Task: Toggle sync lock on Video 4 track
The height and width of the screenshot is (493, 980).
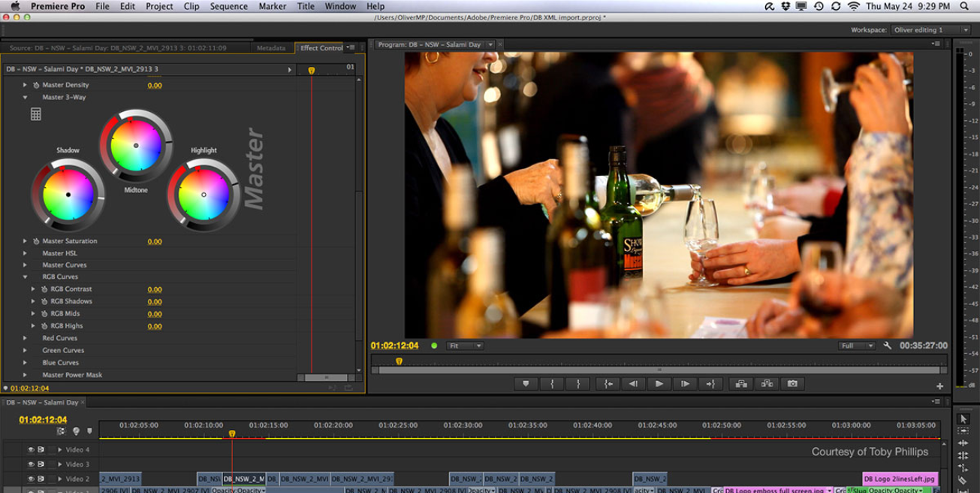Action: click(x=41, y=449)
